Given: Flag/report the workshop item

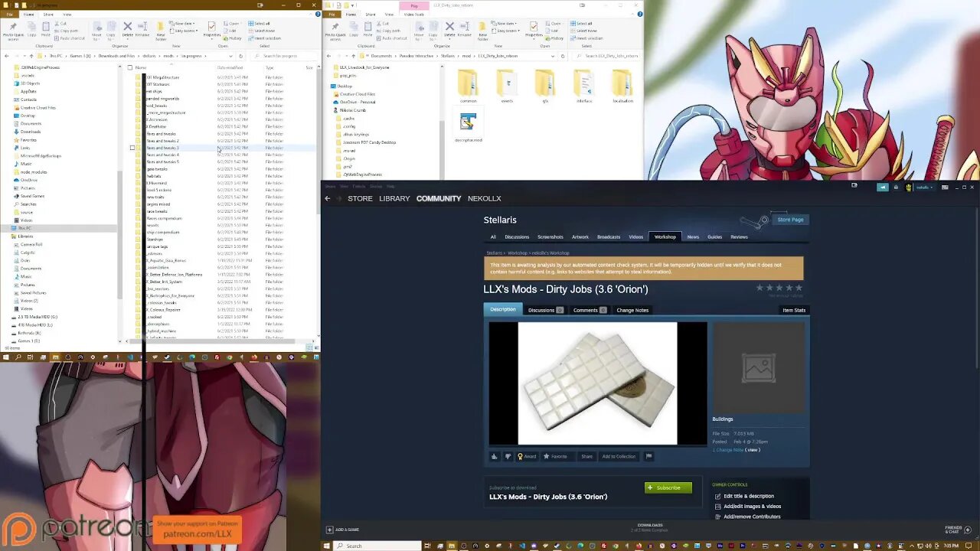Looking at the screenshot, I should point(648,456).
